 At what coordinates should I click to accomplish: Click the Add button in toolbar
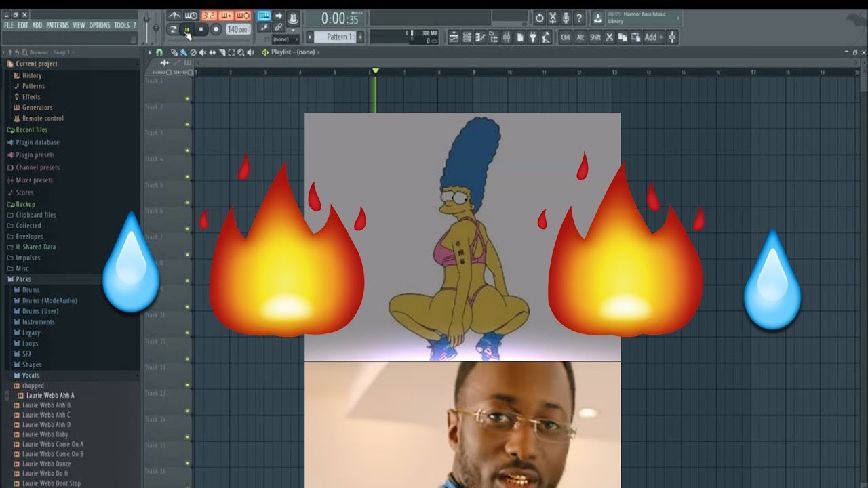coord(654,37)
